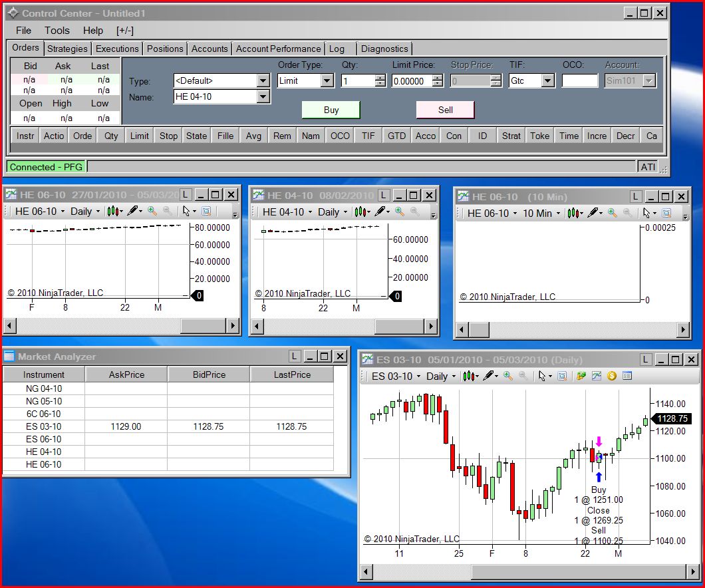Image resolution: width=705 pixels, height=588 pixels.
Task: Click the table properties icon in ES chart toolbar
Action: click(x=627, y=376)
